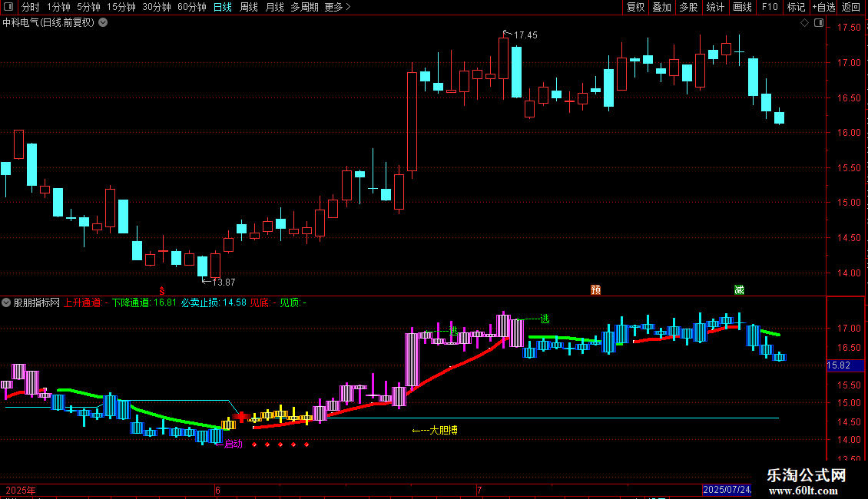
Task: Click the 必卖止损: 14.58 readout
Action: 214,302
